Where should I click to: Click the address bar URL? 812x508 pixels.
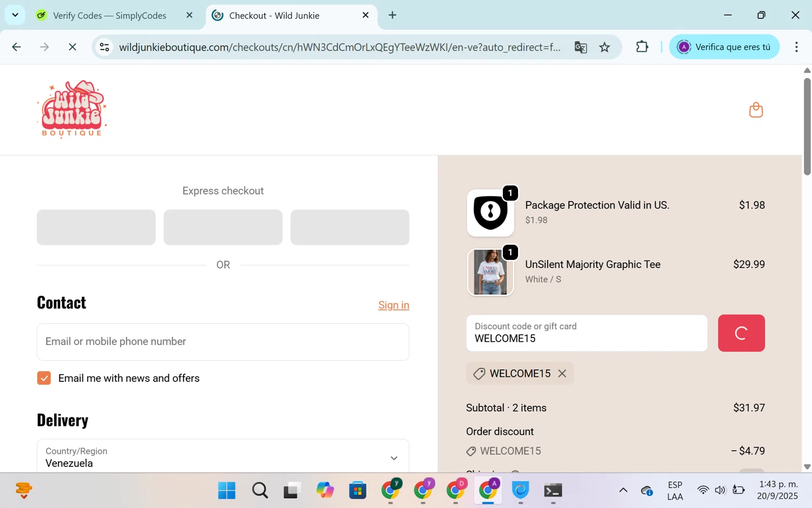pyautogui.click(x=339, y=47)
